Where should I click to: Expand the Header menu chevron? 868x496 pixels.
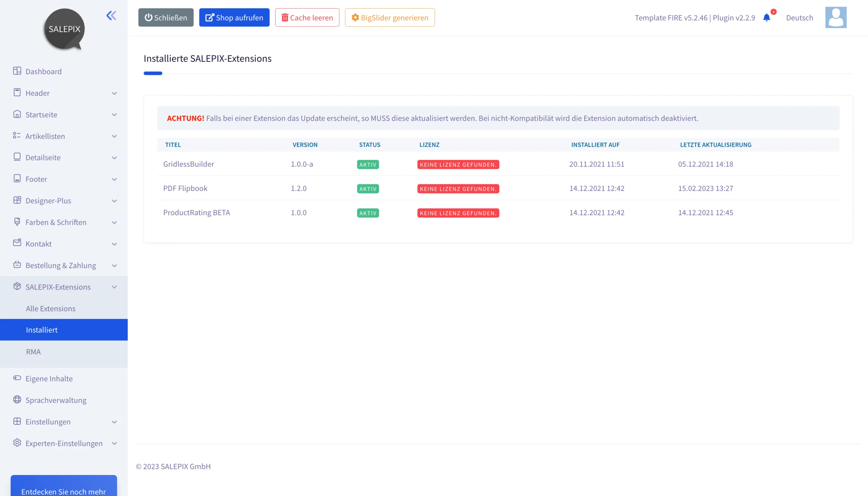click(x=114, y=93)
